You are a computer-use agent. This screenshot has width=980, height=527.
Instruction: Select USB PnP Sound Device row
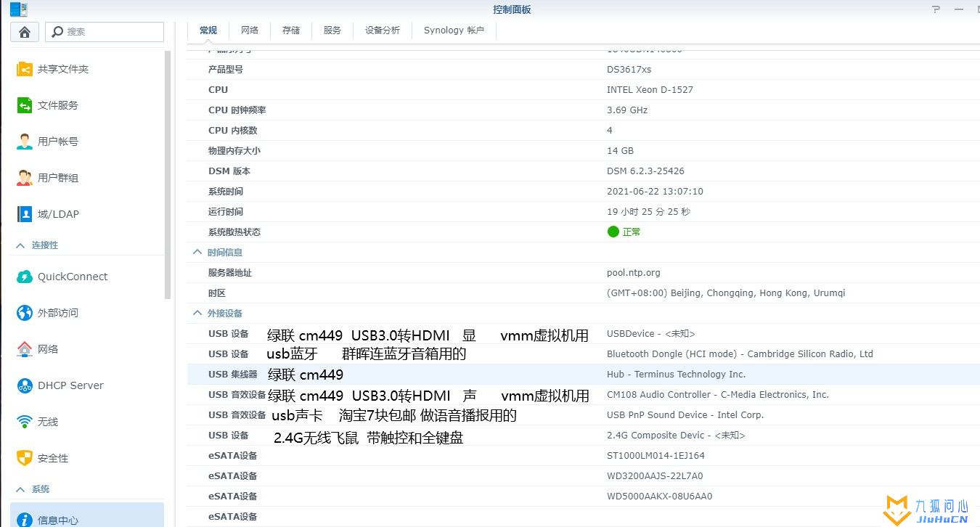[584, 415]
